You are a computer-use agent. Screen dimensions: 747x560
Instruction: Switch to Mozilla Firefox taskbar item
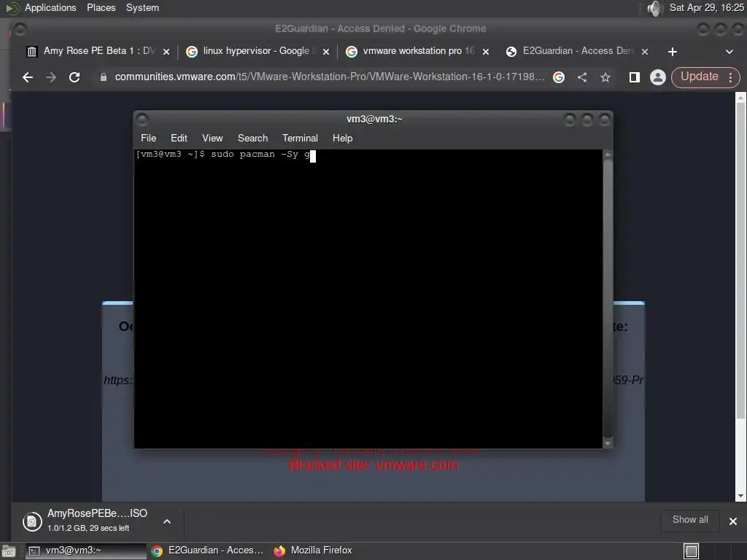tap(314, 551)
